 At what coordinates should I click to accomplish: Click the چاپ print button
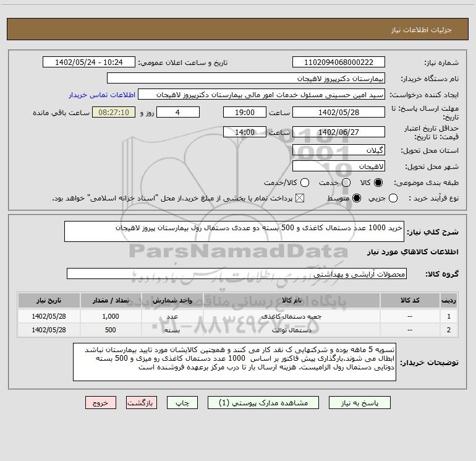tap(182, 403)
